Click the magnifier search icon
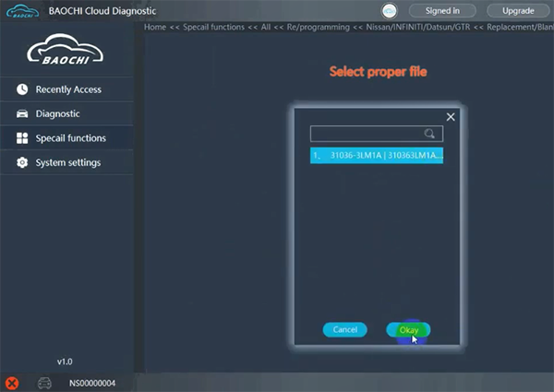Screen dimensions: 554x392 coord(429,134)
